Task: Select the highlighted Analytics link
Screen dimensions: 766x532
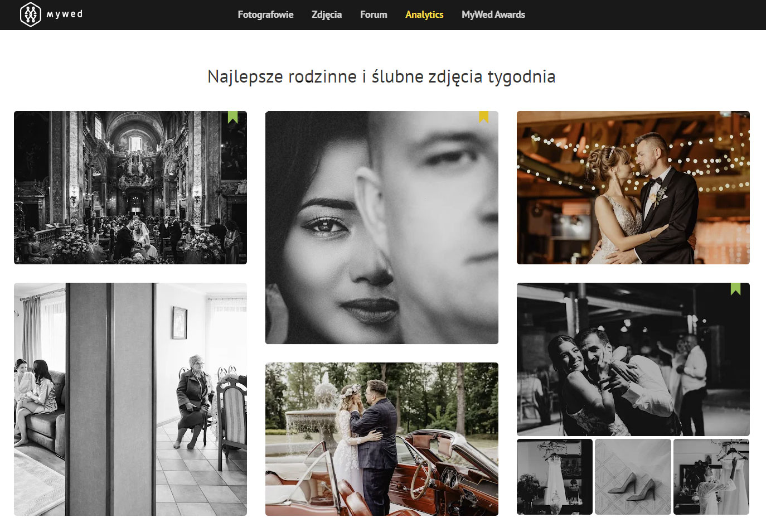Action: click(x=424, y=14)
